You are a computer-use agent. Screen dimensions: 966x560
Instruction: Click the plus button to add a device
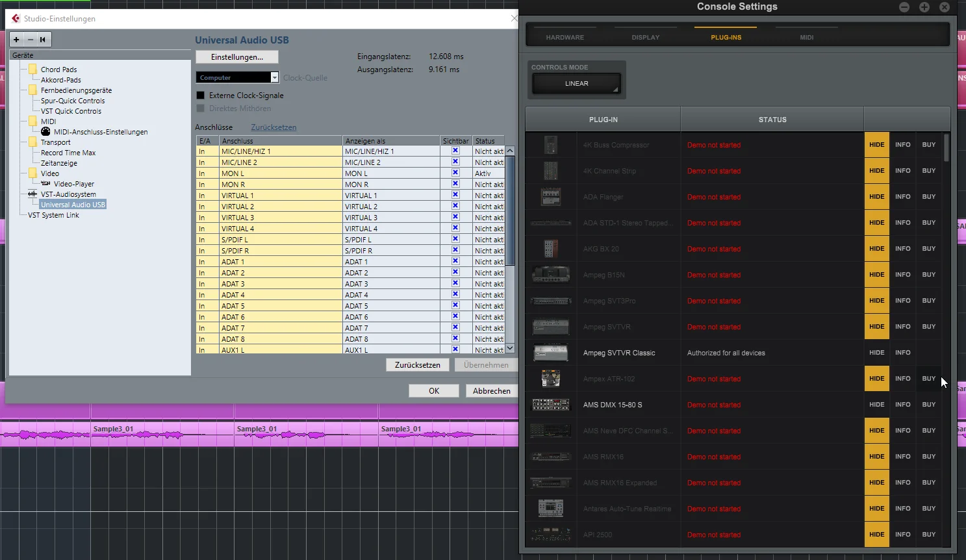click(16, 40)
